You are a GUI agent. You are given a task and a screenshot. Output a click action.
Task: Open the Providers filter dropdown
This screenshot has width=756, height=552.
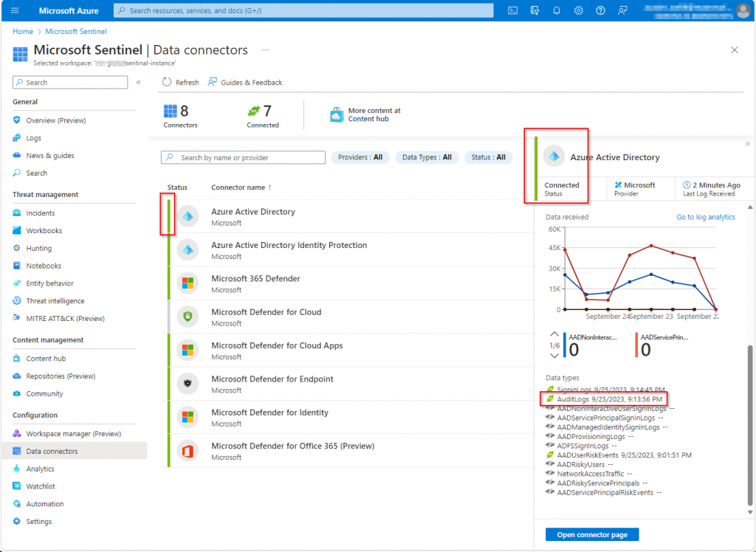pos(360,157)
